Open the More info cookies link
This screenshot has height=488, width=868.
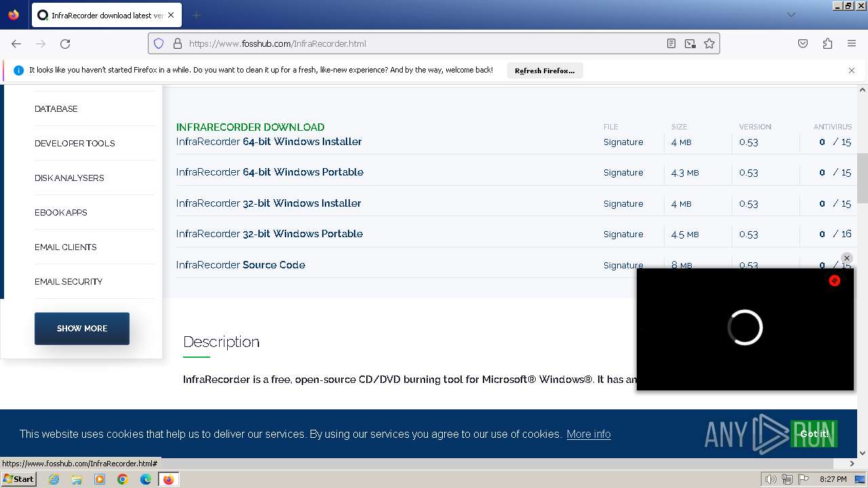click(589, 434)
